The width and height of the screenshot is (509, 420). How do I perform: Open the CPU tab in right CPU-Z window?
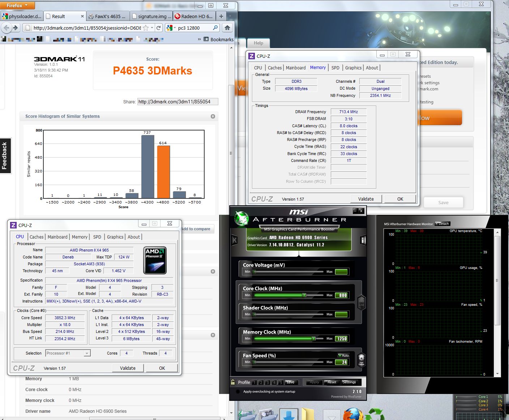[258, 68]
